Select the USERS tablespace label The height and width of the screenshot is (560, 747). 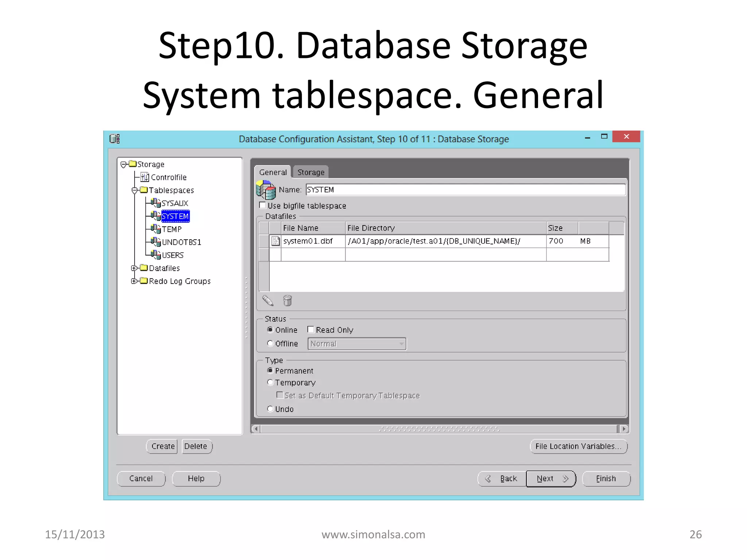click(x=173, y=255)
